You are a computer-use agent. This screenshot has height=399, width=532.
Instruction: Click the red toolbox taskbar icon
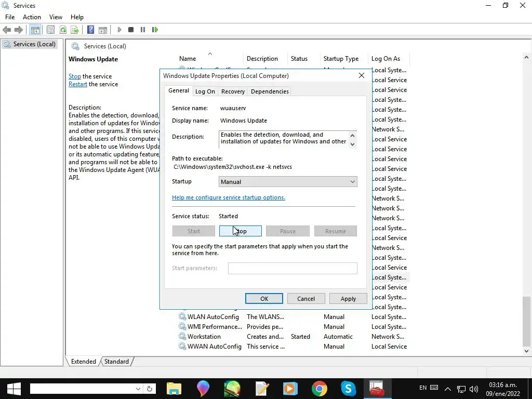377,389
